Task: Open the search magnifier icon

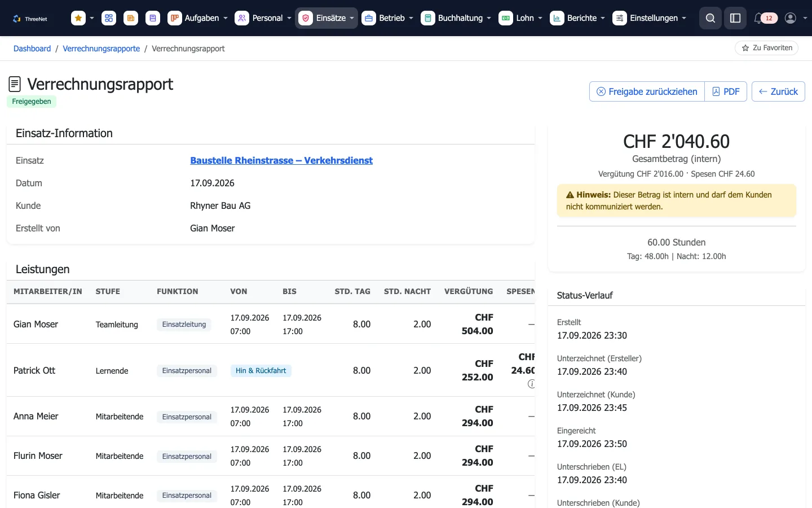Action: pos(710,18)
